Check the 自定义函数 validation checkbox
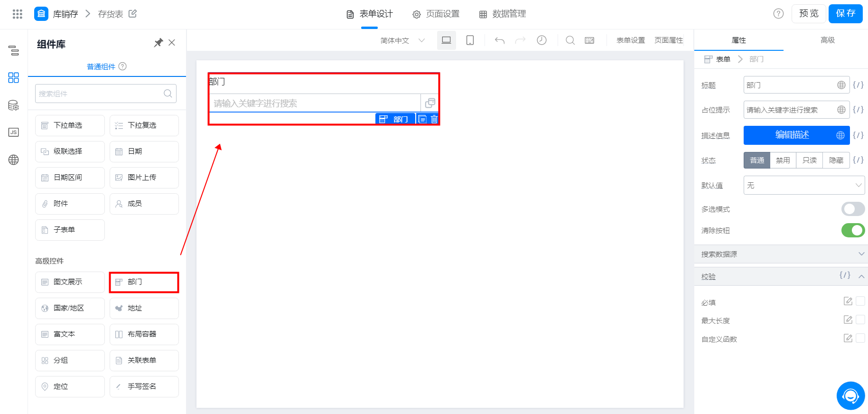868x414 pixels. coord(860,338)
